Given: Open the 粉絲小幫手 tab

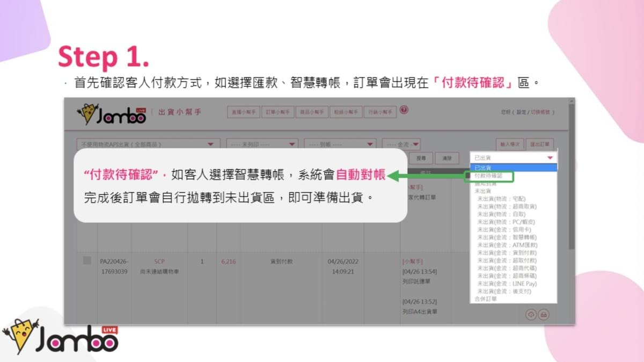Looking at the screenshot, I should (346, 112).
